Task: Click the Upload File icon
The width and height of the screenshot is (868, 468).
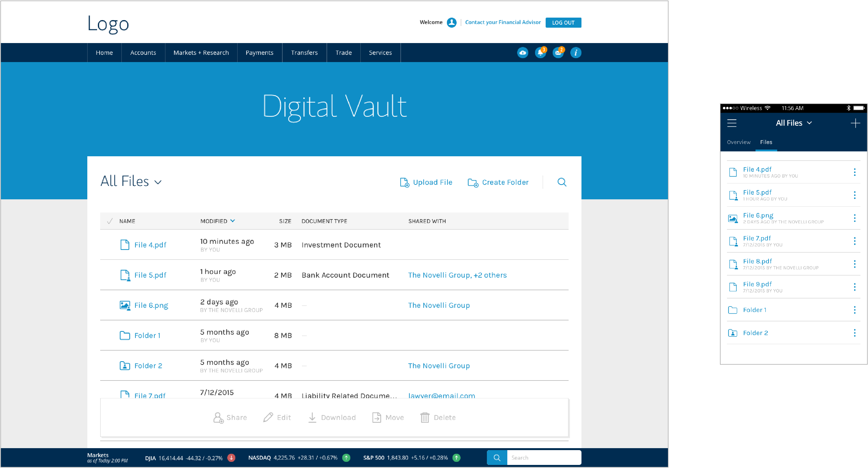Action: [x=404, y=183]
